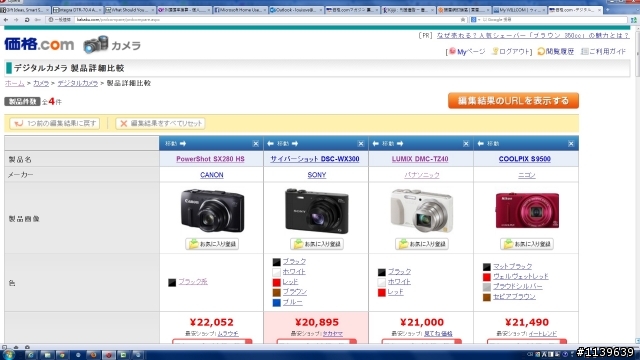Image resolution: width=640 pixels, height=360 pixels.
Task: Click the カメラ breadcrumb link
Action: tap(41, 83)
